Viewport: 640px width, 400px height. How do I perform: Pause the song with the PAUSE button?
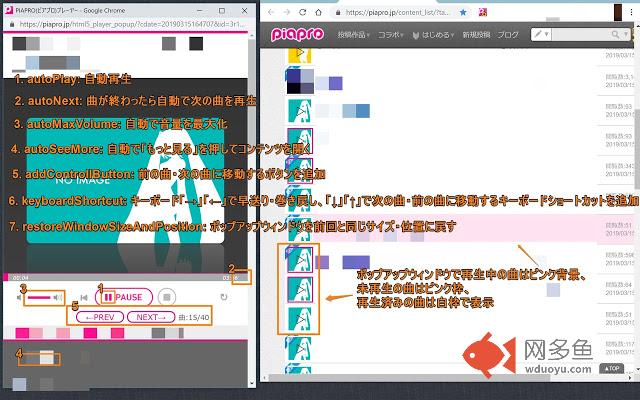124,297
